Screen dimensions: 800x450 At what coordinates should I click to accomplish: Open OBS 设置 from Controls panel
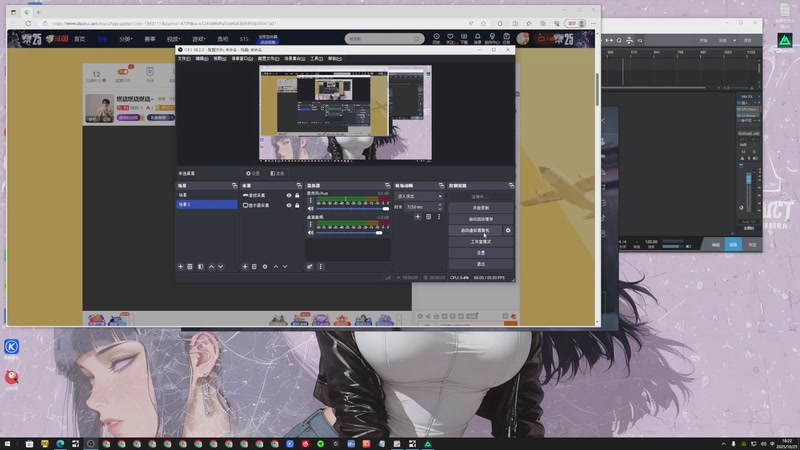481,253
